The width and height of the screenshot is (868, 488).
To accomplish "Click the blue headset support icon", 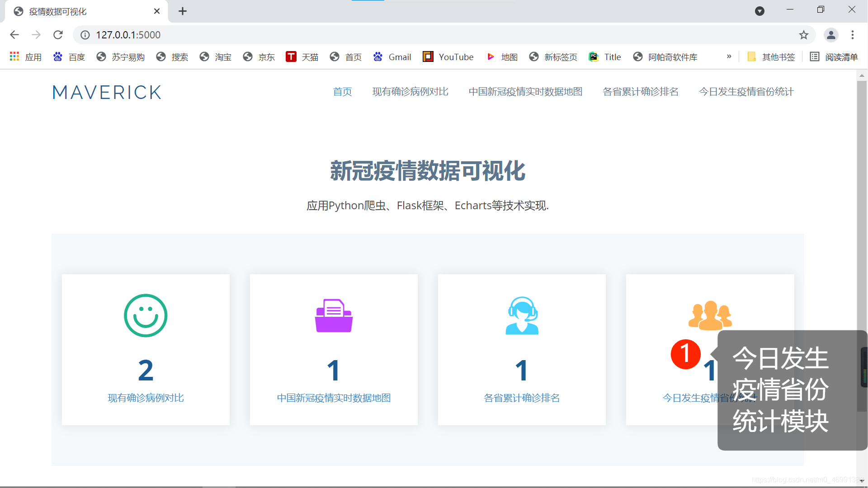I will [x=522, y=315].
